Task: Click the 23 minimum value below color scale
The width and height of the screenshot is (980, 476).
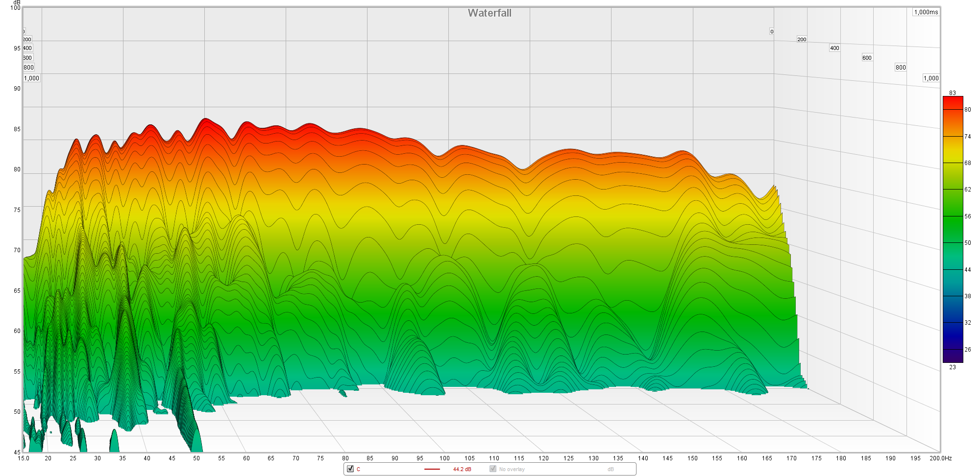Action: click(953, 367)
